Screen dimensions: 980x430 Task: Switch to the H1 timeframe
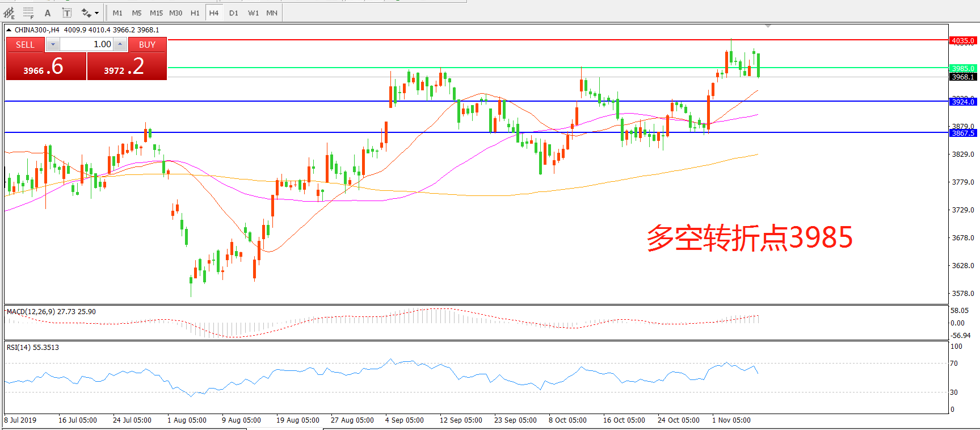pos(195,12)
